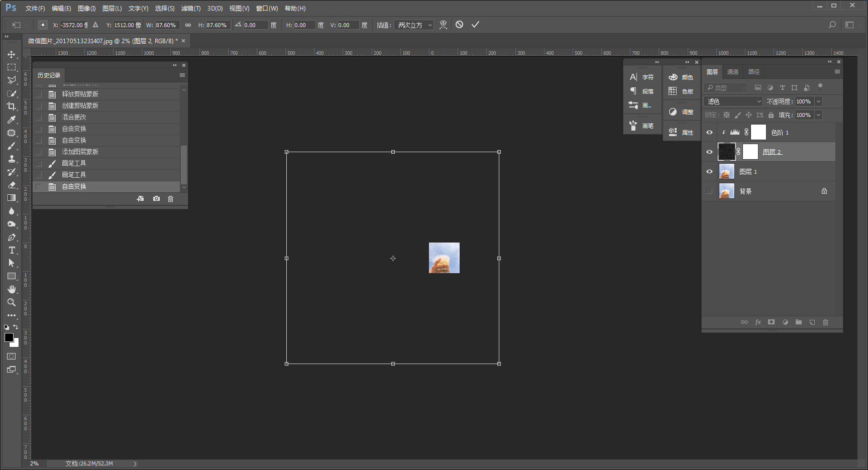Open the fill 填充 slider dropdown
The image size is (868, 470).
[818, 115]
